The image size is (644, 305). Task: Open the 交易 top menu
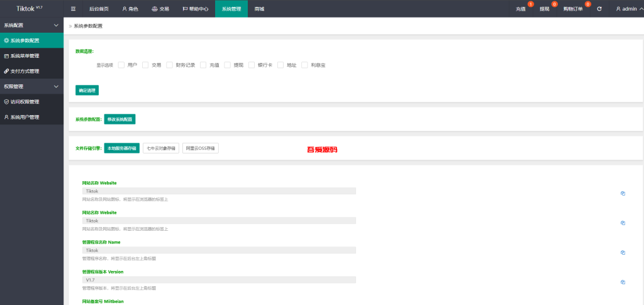[x=160, y=9]
